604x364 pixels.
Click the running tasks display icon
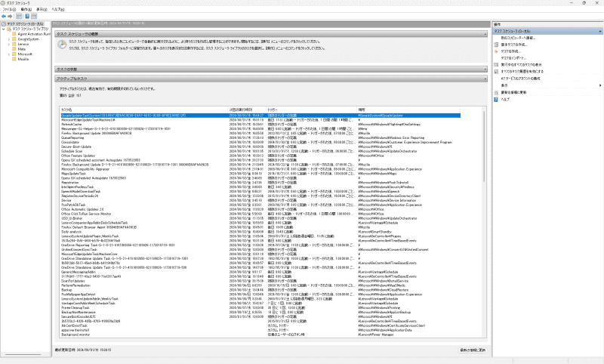point(496,65)
